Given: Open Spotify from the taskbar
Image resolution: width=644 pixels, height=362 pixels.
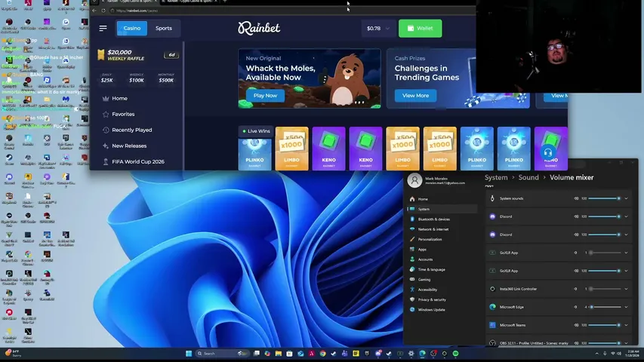Looking at the screenshot, I should tap(455, 354).
